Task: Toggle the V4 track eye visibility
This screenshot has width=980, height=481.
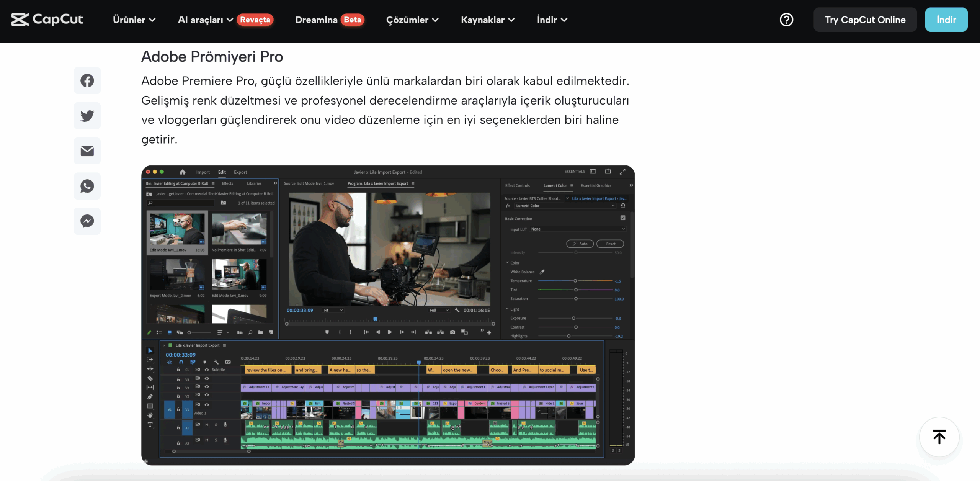Action: tap(207, 378)
